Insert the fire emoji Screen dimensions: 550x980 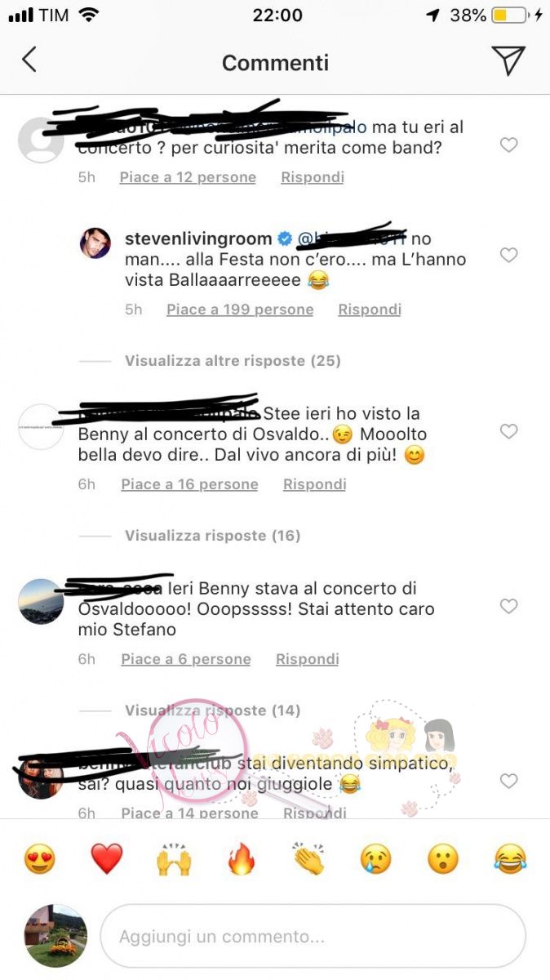(x=242, y=859)
